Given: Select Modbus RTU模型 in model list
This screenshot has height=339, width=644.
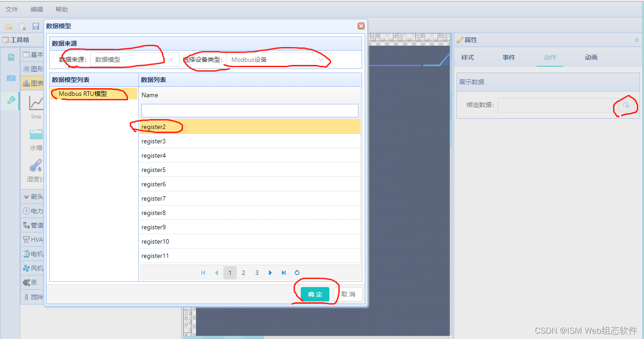Looking at the screenshot, I should [x=94, y=94].
